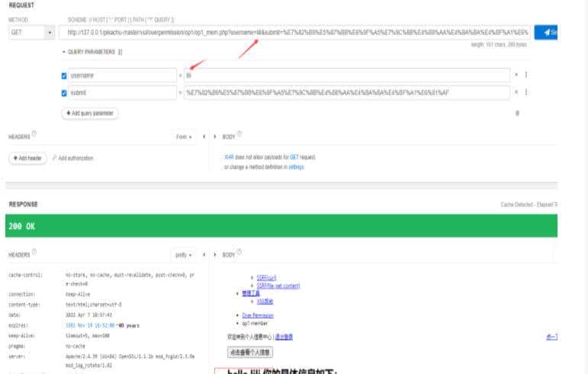This screenshot has width=588, height=374.
Task: Click the cache-control header row
Action: pos(101,280)
